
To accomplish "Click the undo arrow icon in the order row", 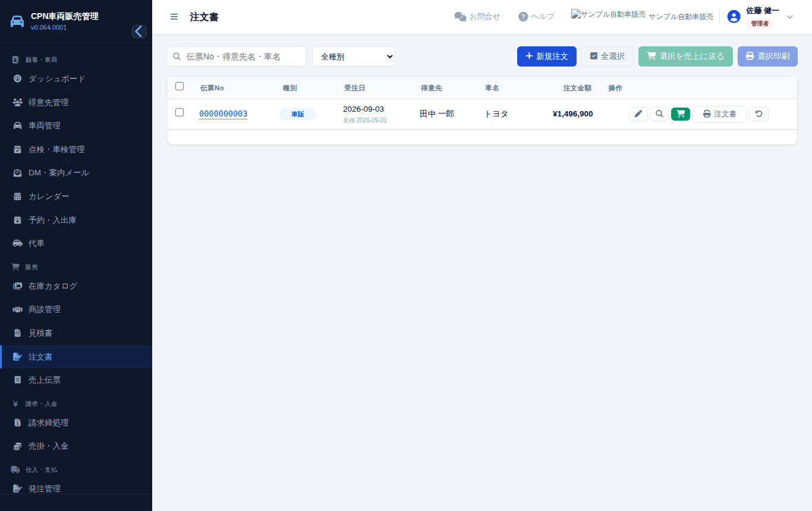I will point(759,114).
